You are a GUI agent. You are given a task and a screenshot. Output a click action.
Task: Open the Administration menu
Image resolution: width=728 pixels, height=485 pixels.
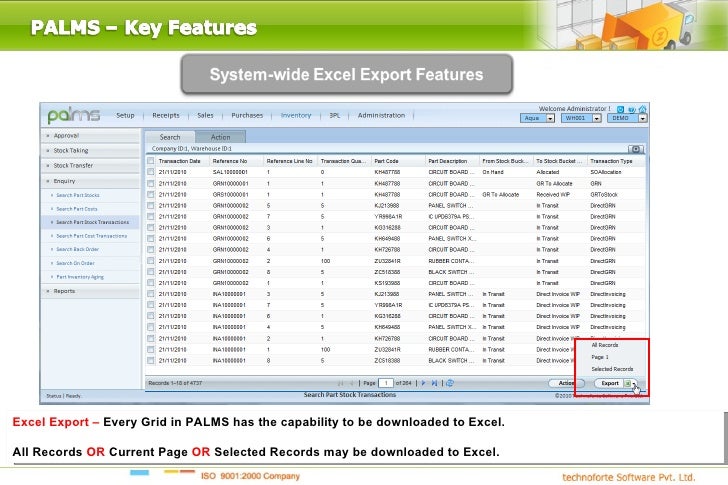click(381, 115)
